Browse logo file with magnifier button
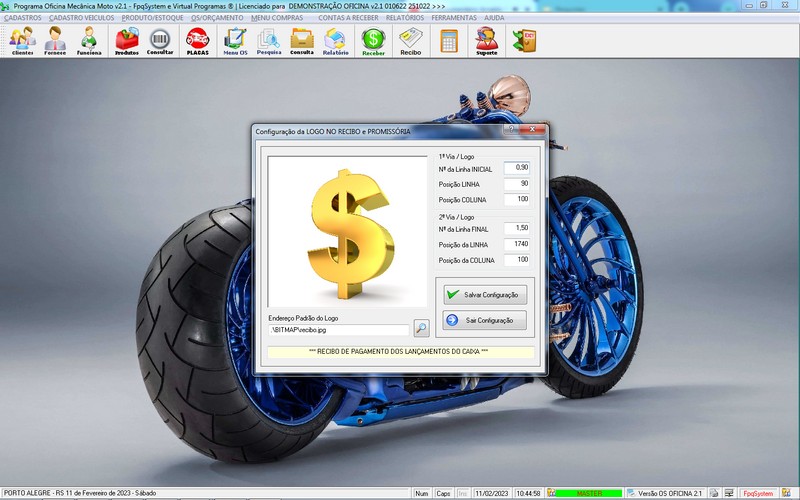The height and width of the screenshot is (500, 800). 421,328
